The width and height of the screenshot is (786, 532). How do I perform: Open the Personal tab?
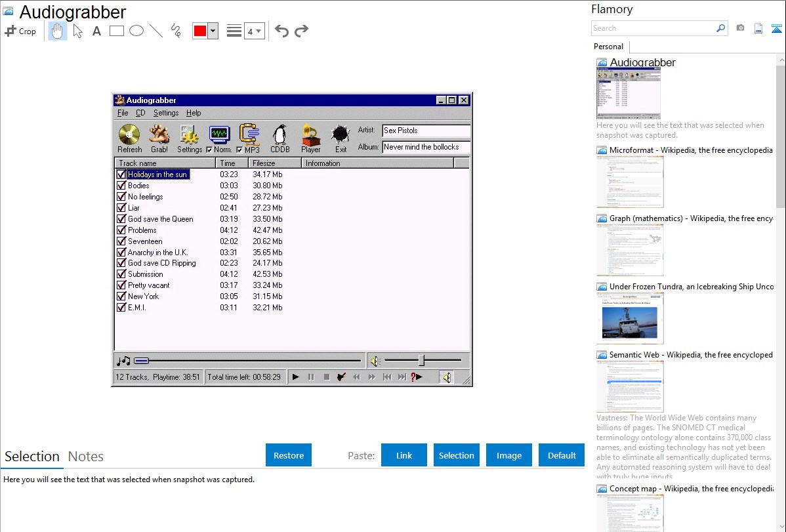(608, 47)
